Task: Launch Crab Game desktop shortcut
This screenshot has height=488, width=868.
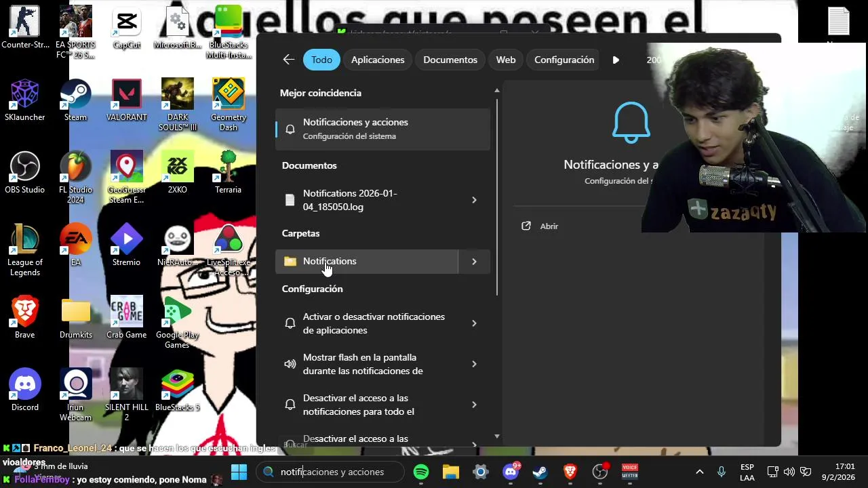Action: 127,317
